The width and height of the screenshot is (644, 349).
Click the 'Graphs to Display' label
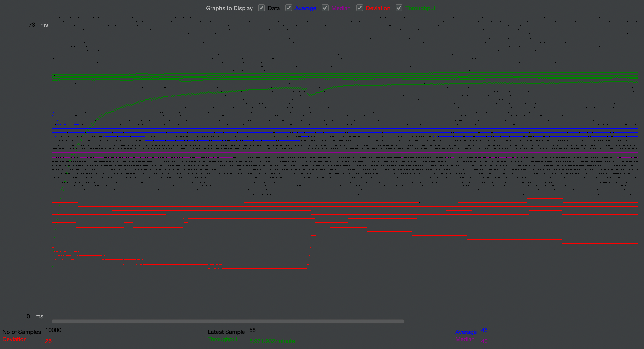click(x=229, y=8)
